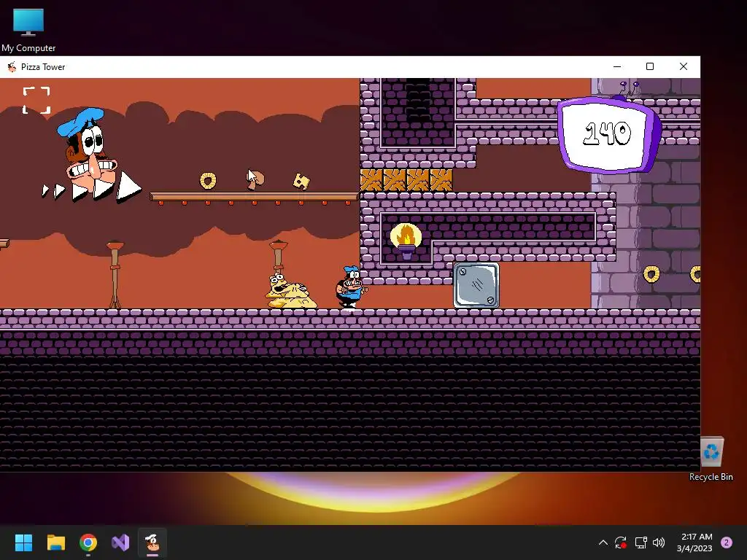Click the cheese ring topping on the shelf
Screen dimensions: 747x560
[x=208, y=181]
